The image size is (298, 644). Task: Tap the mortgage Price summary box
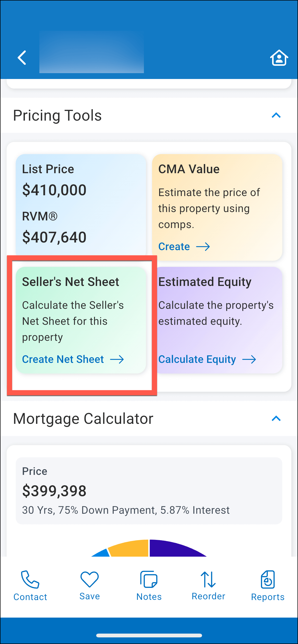(x=149, y=491)
